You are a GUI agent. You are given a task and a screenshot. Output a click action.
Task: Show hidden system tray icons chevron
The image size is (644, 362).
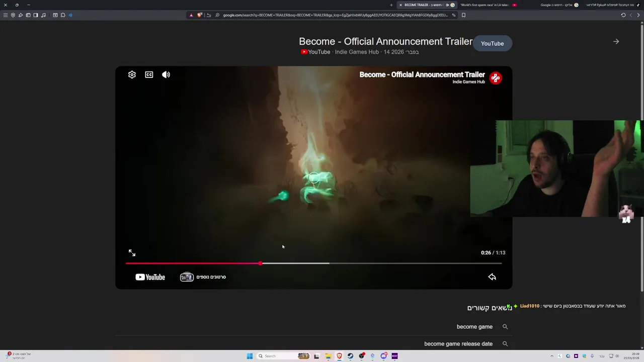[x=552, y=356]
